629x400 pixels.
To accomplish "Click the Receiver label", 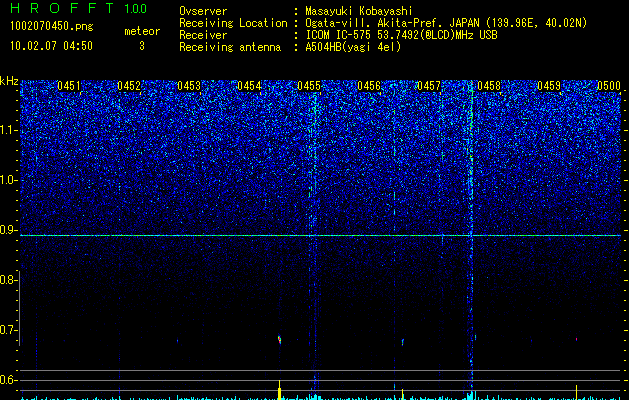I will tap(203, 35).
